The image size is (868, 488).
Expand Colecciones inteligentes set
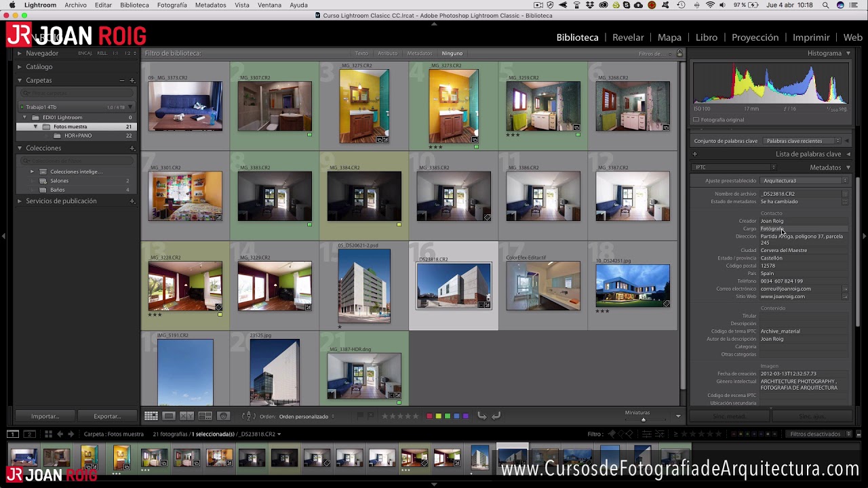coord(32,171)
